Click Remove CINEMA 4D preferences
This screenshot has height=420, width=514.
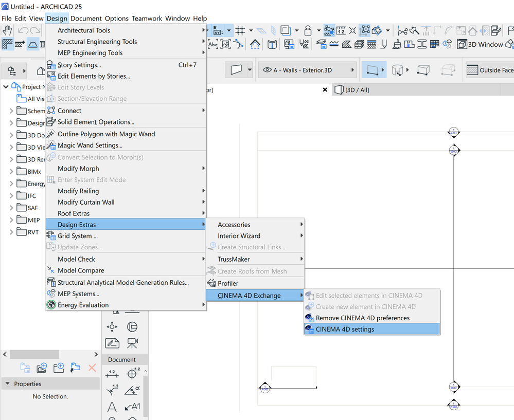pyautogui.click(x=372, y=318)
